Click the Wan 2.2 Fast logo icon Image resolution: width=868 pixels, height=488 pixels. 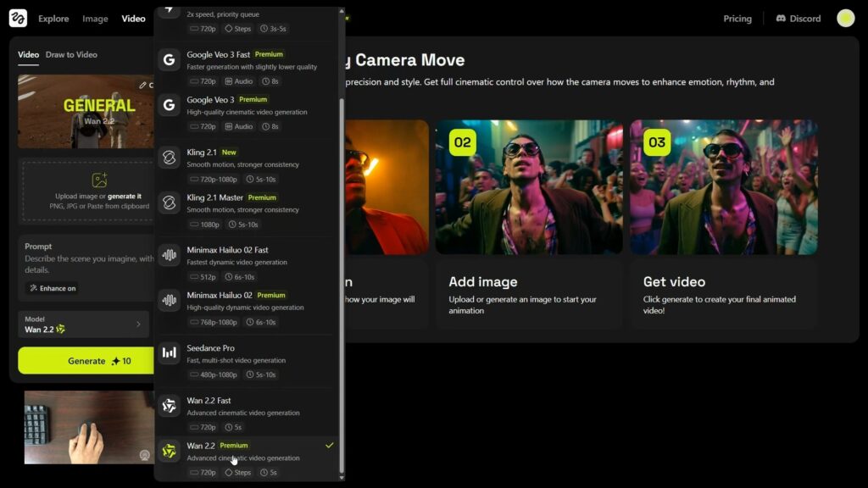click(x=169, y=406)
